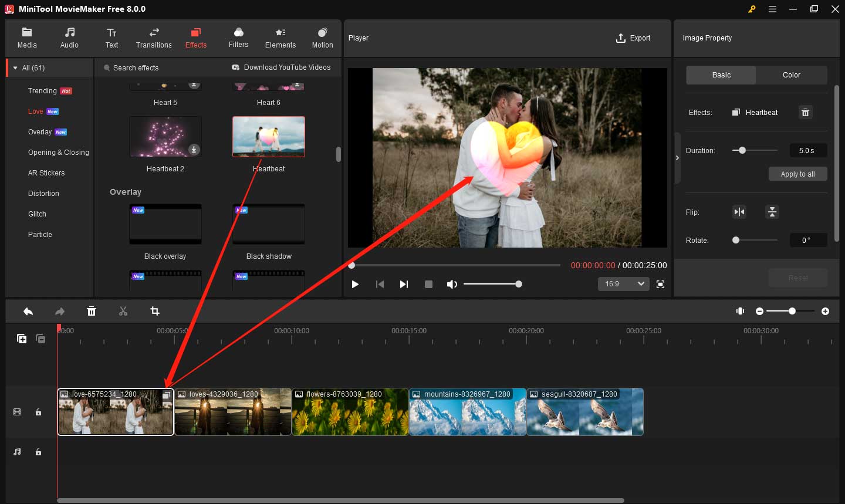Export the project
Viewport: 845px width, 504px height.
tap(633, 38)
